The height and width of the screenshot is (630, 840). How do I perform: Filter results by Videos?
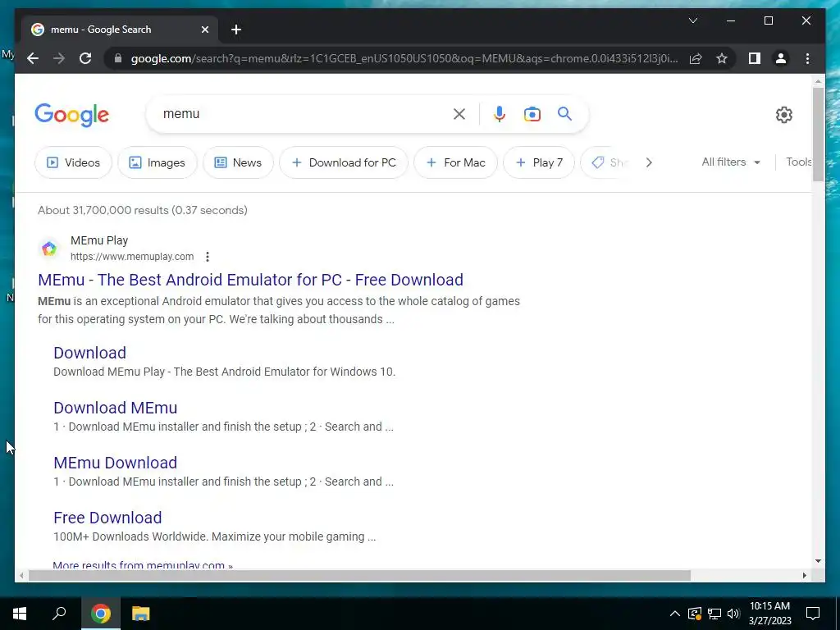point(73,162)
